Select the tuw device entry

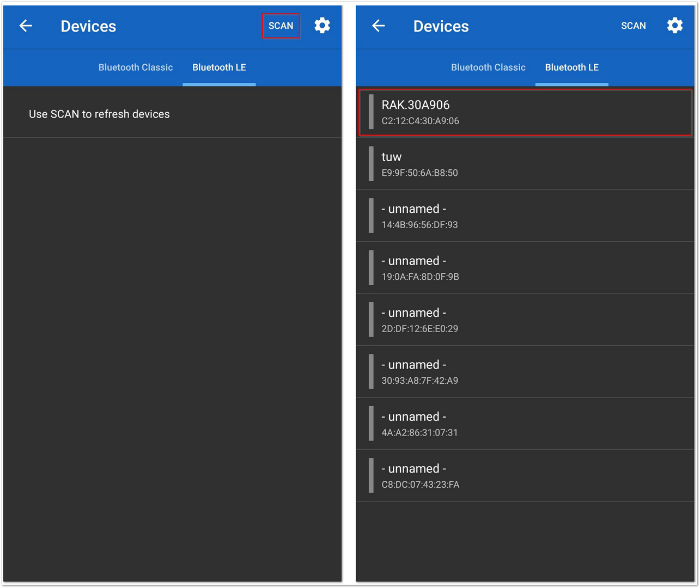[x=525, y=164]
